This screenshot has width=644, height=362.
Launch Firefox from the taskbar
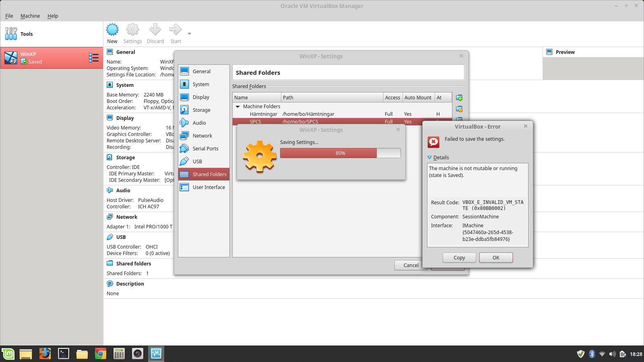[45, 354]
